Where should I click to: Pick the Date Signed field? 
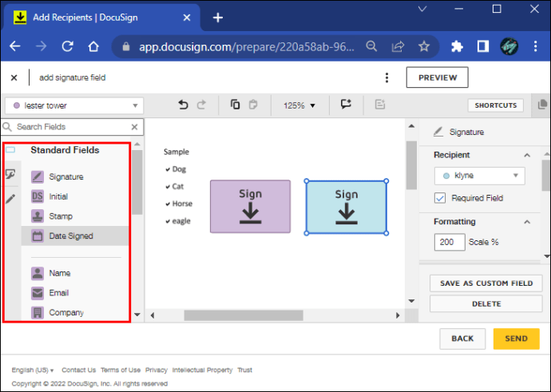tap(75, 236)
